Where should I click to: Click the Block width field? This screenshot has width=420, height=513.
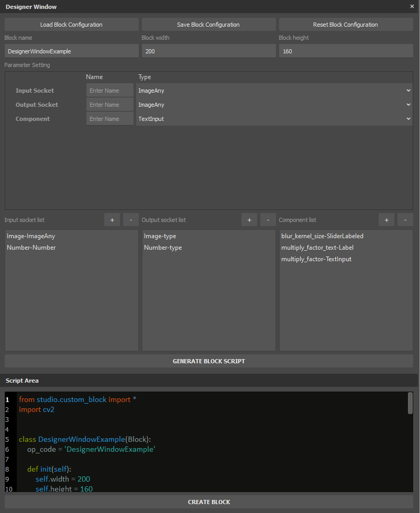pyautogui.click(x=208, y=51)
